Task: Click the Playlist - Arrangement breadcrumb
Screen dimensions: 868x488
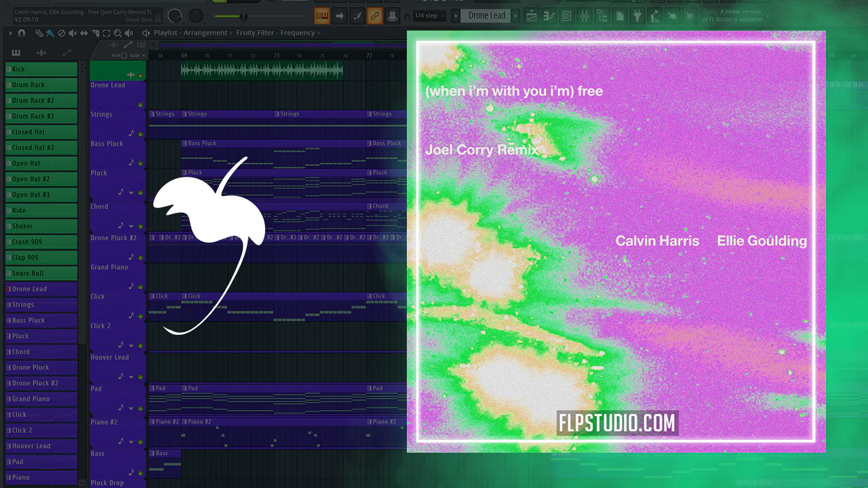Action: (x=191, y=33)
